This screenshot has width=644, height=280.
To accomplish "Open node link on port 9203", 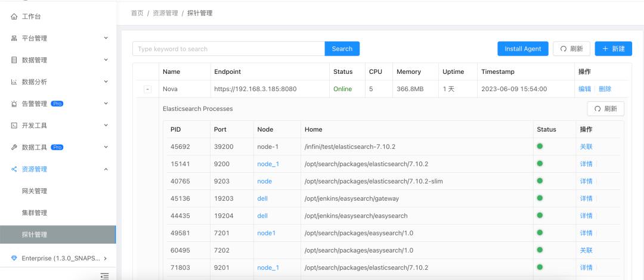I will coord(265,181).
